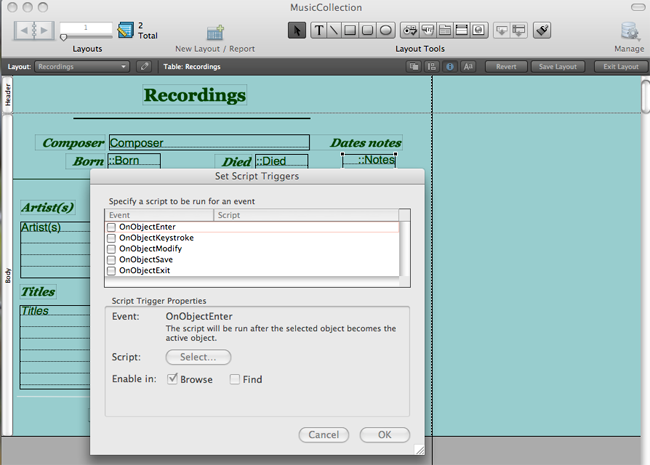
Task: Click the Event column header
Action: point(159,215)
